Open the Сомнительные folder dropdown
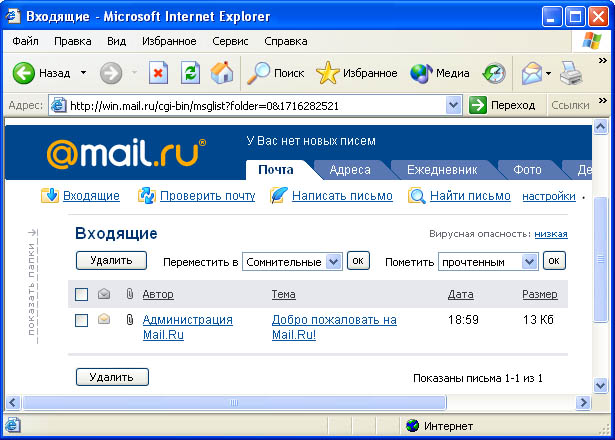Image resolution: width=615 pixels, height=440 pixels. [292, 262]
